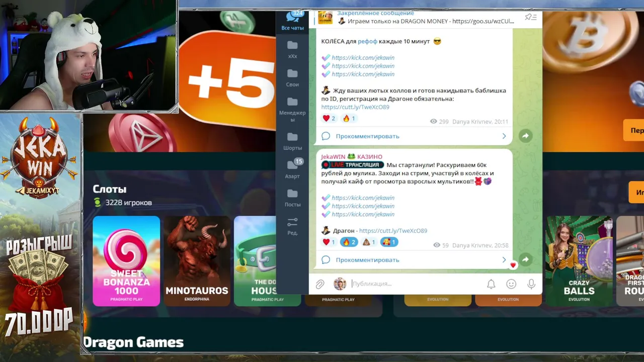644x362 pixels.
Task: Click the 'Dragon Games' section heading
Action: pos(133,342)
